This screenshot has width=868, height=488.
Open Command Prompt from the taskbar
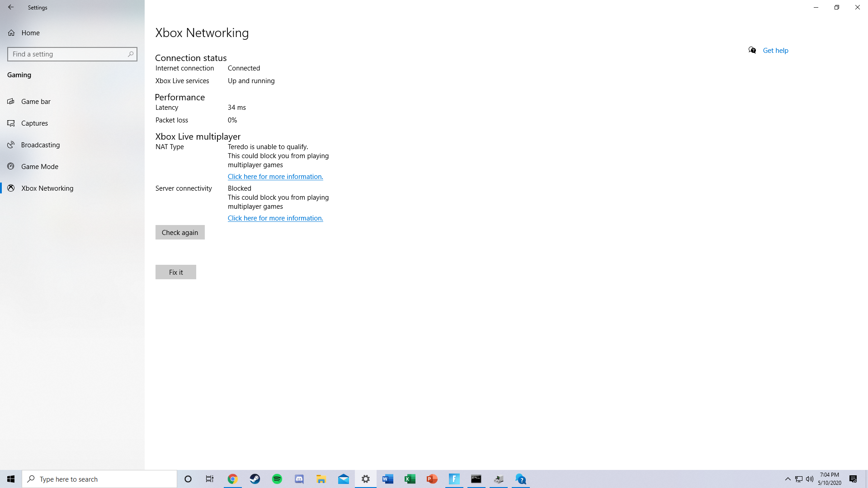(x=476, y=479)
